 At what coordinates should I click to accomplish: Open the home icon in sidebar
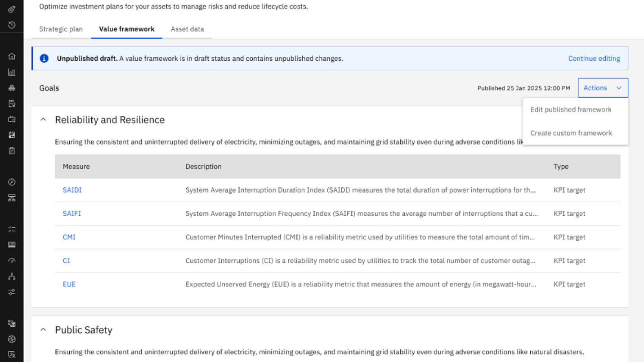coord(12,56)
